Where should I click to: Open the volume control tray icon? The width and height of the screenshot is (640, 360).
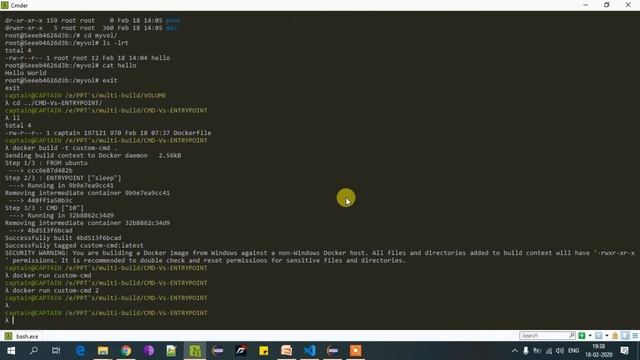click(x=560, y=351)
